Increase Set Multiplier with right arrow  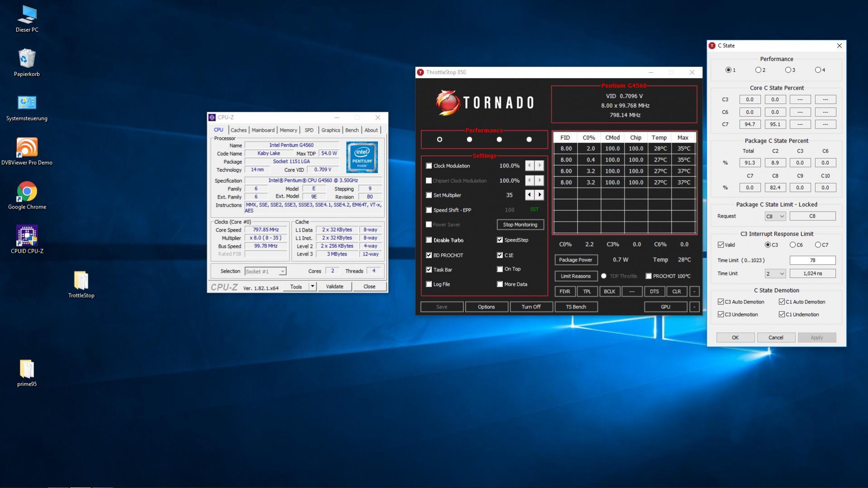(539, 195)
